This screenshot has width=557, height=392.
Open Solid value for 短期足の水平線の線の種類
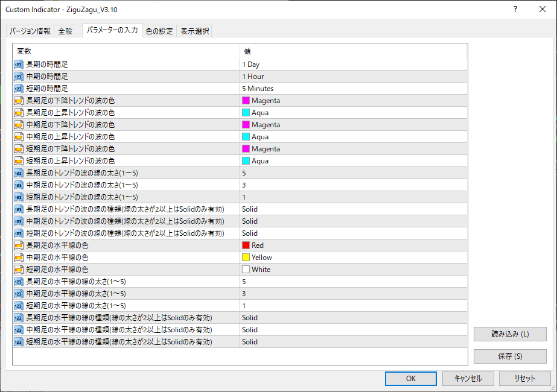pos(354,343)
